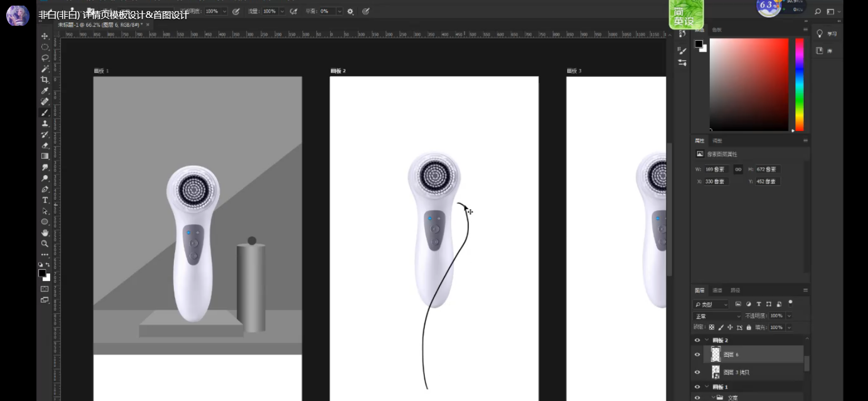
Task: Open brush opacity dropdown arrow
Action: [x=224, y=11]
